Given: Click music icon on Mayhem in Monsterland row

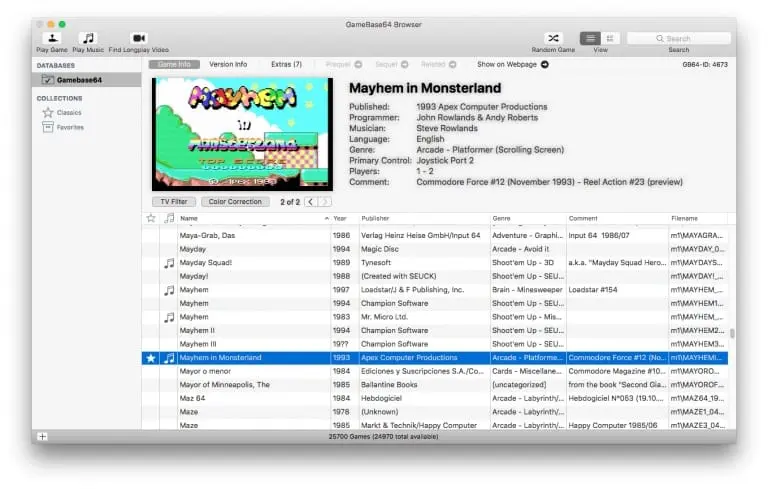Looking at the screenshot, I should tap(169, 358).
